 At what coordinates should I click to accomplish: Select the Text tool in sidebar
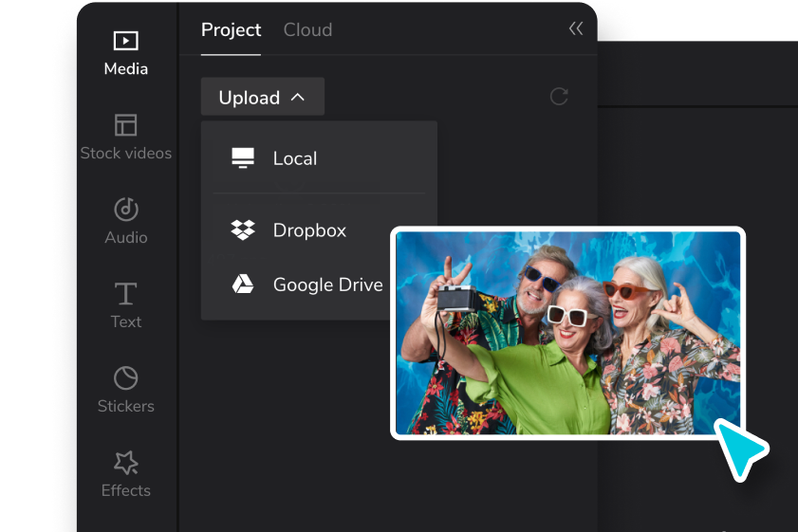click(x=125, y=305)
